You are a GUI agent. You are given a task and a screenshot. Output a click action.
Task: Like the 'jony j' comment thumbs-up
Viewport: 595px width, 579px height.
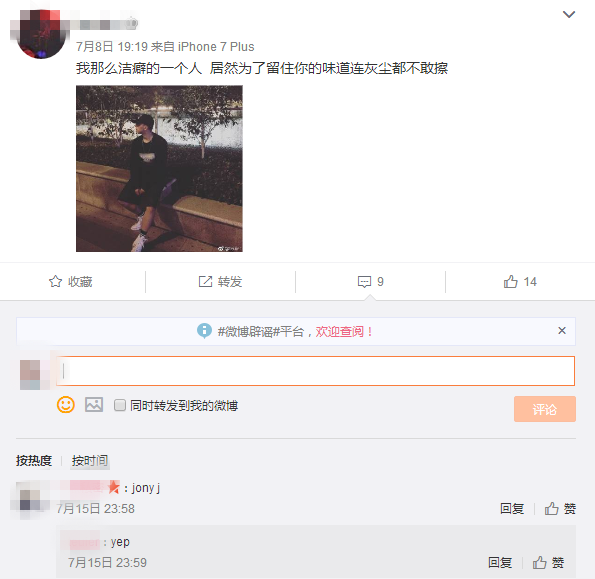point(551,508)
